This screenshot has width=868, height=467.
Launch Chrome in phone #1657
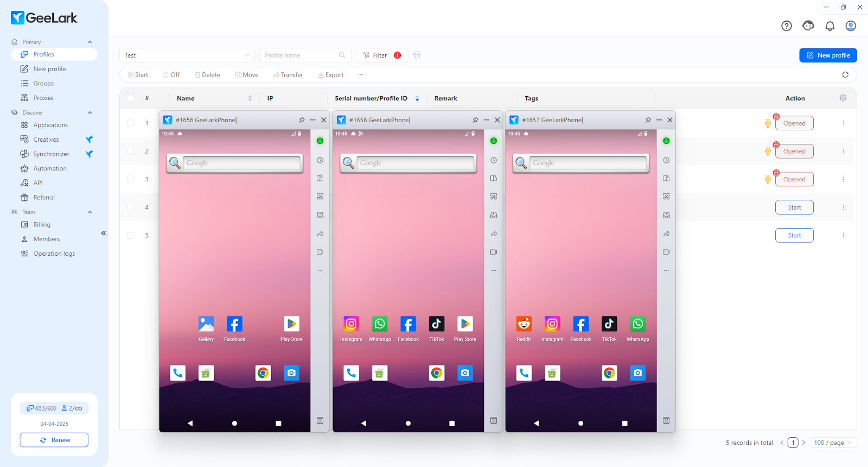pyautogui.click(x=609, y=373)
